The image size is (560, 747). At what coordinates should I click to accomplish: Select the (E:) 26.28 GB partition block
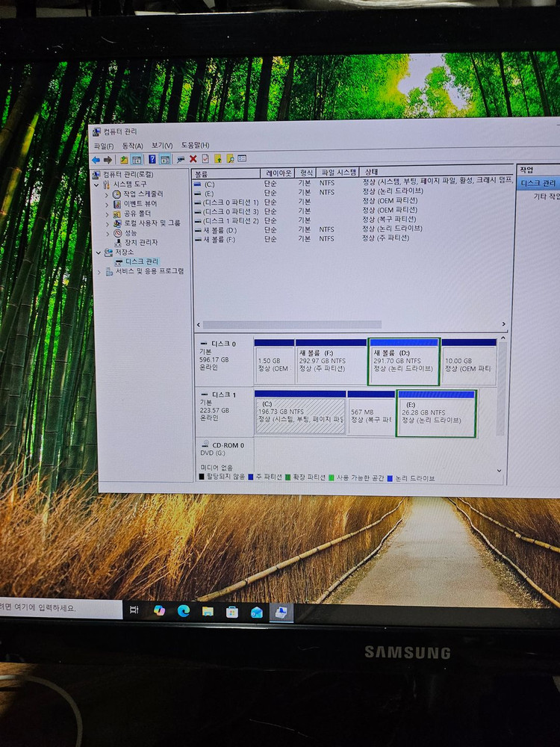click(436, 412)
